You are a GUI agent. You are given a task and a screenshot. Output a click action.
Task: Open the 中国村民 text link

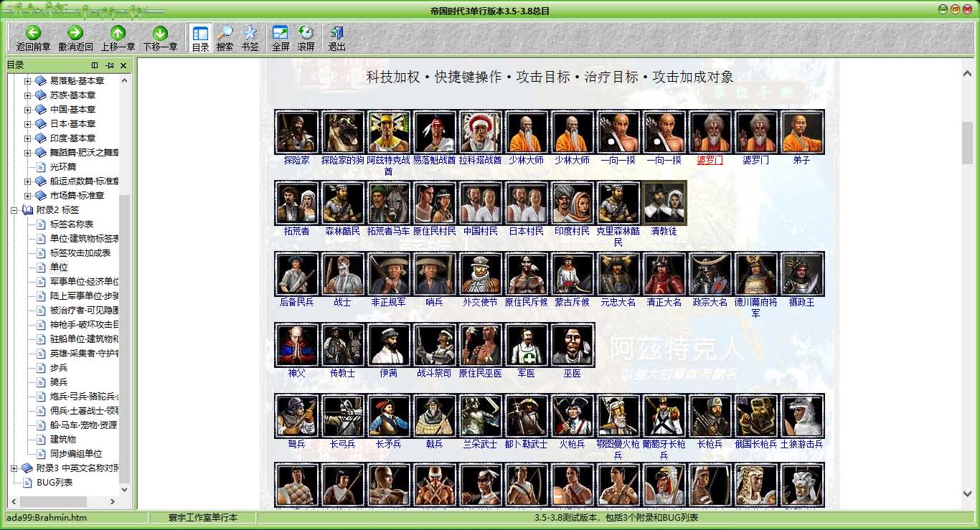pyautogui.click(x=481, y=231)
